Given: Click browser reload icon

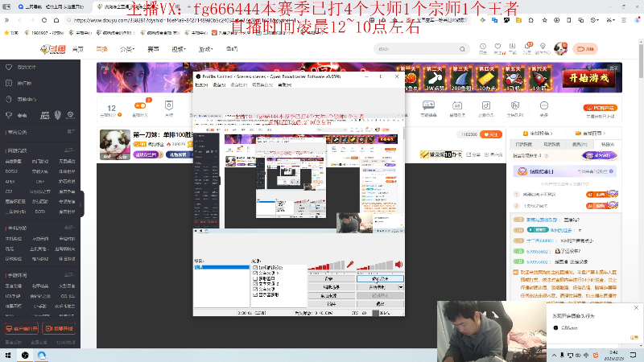Looking at the screenshot, I should (x=44, y=19).
